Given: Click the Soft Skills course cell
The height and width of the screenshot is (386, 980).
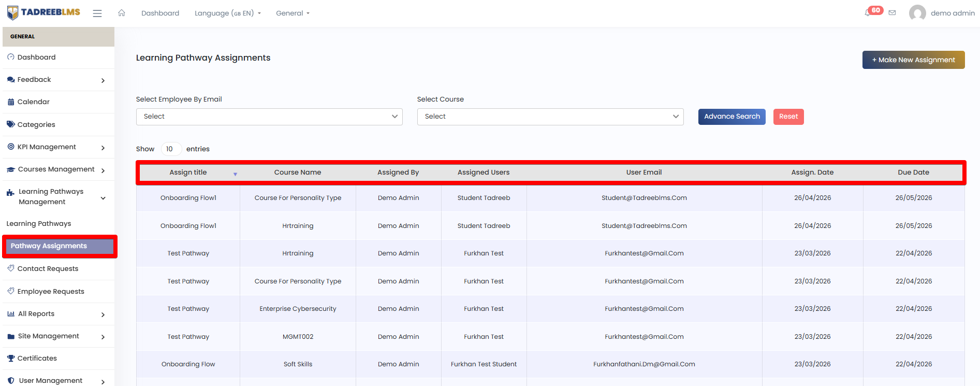Looking at the screenshot, I should point(298,364).
